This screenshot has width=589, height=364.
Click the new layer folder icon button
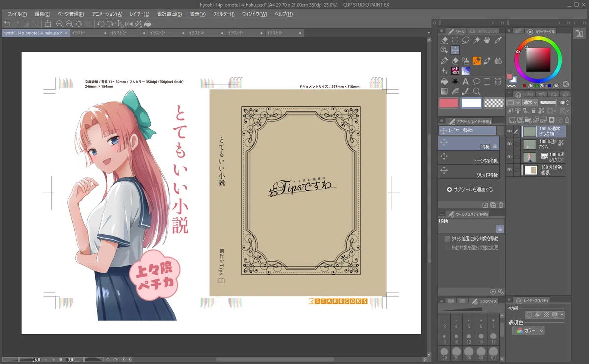528,120
